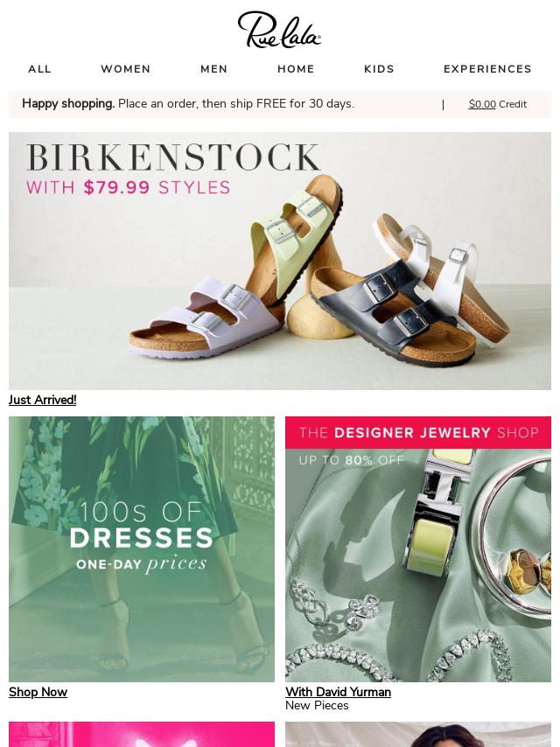This screenshot has width=560, height=747.
Task: Click the Happy shopping free shipping banner
Action: click(188, 103)
